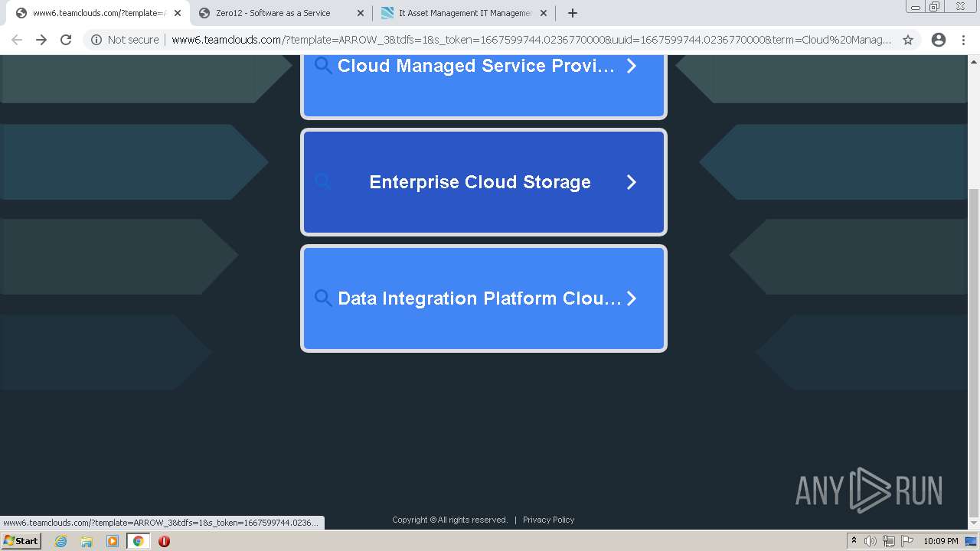980x551 pixels.
Task: Close the Zero12 tab
Action: [x=361, y=13]
